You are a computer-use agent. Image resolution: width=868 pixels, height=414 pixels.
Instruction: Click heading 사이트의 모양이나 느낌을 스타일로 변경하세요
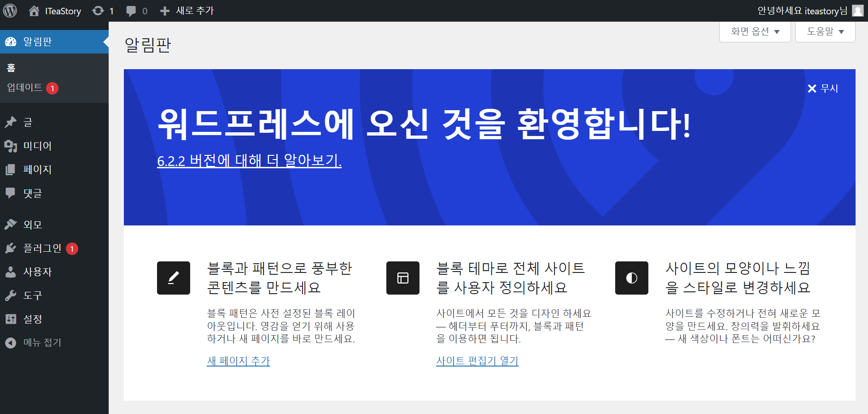click(x=738, y=278)
